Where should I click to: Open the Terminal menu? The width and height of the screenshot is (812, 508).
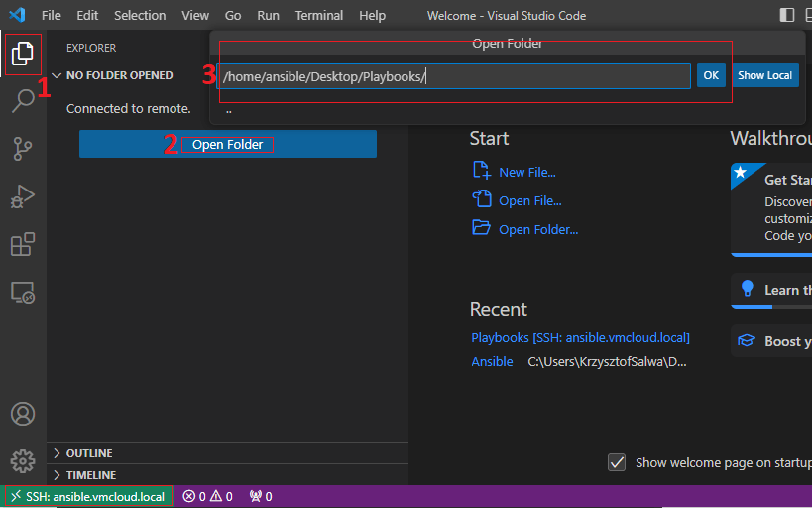point(319,16)
